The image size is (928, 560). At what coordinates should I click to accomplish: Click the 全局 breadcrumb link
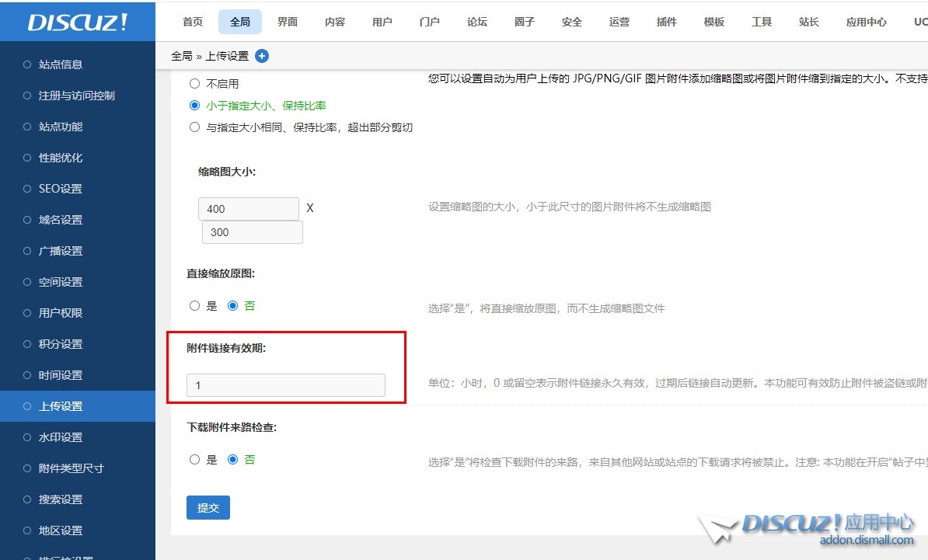point(181,56)
